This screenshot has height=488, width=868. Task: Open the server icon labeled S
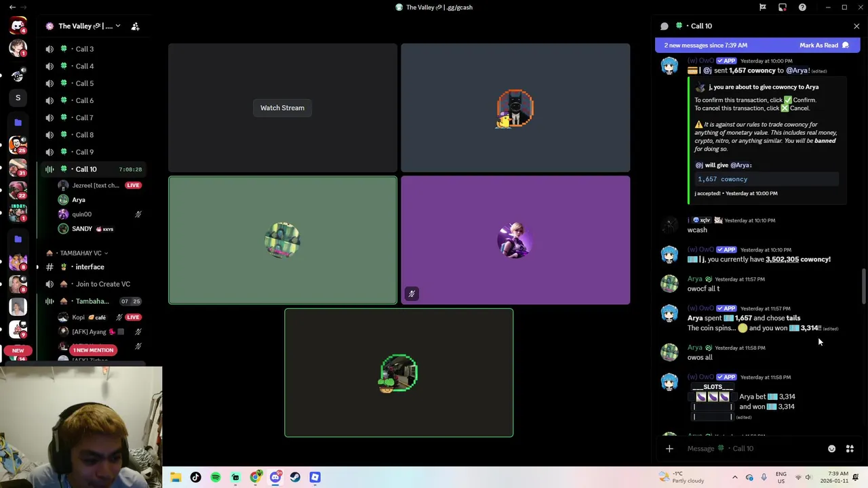pos(18,98)
